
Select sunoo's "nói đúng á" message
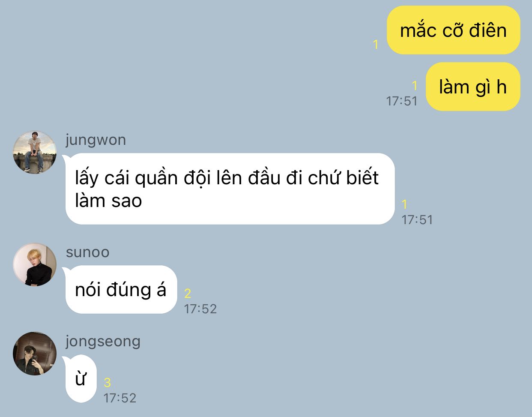121,290
